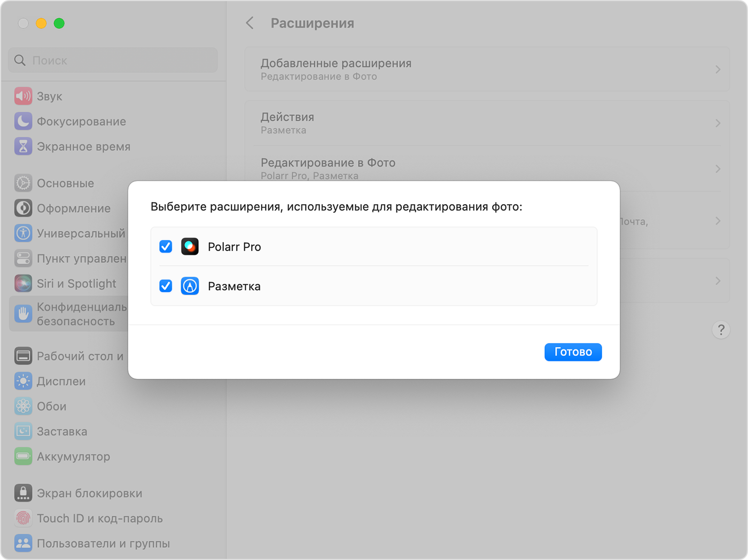Open Обои flower icon

coord(23,406)
